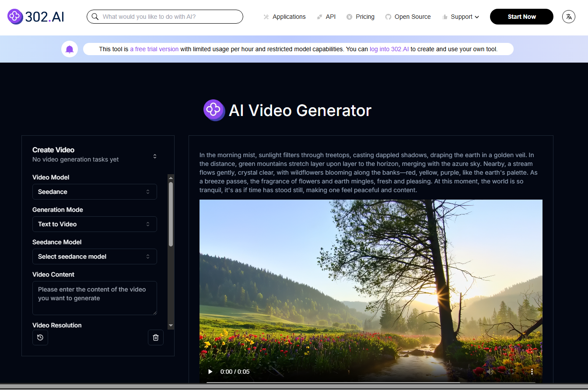The height and width of the screenshot is (390, 588).
Task: Switch the video to fullscreen
Action: point(511,372)
